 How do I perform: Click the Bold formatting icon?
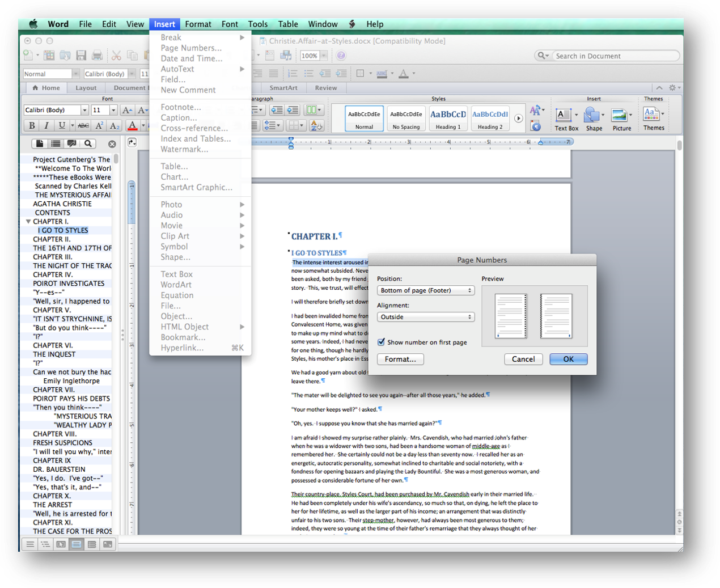(x=32, y=125)
